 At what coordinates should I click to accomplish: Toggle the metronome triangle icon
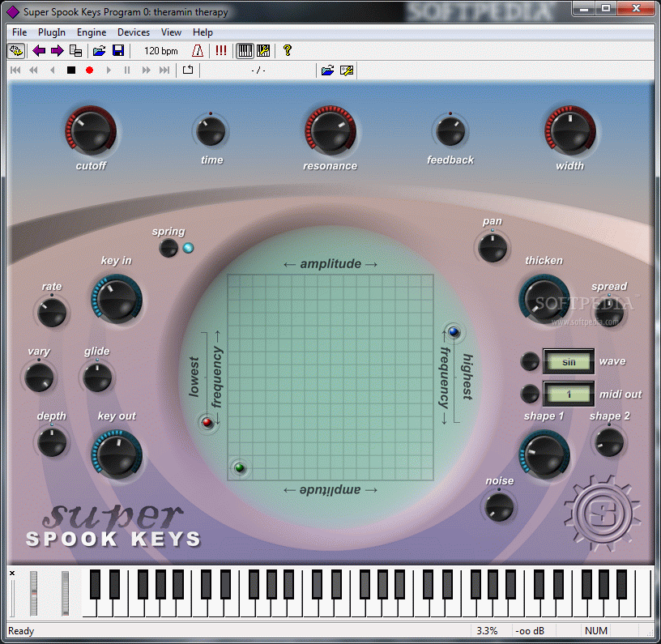198,51
